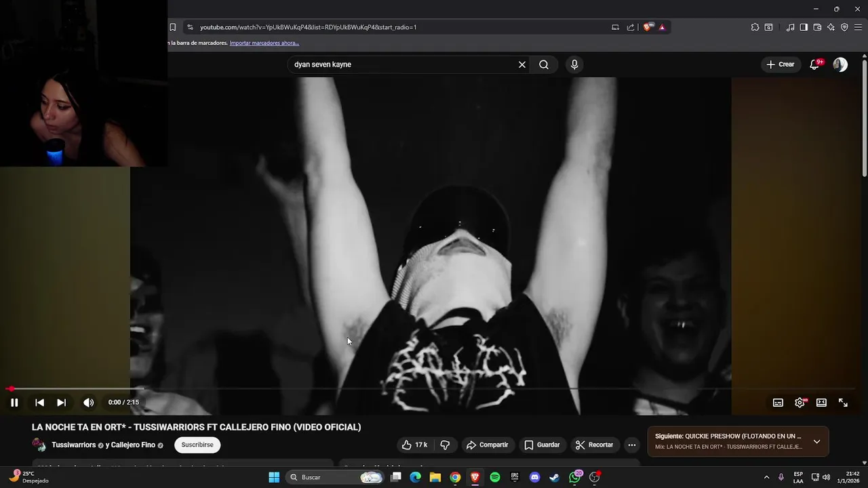Open the Tussiwarriors channel link
Viewport: 868px width, 488px height.
pyautogui.click(x=73, y=445)
